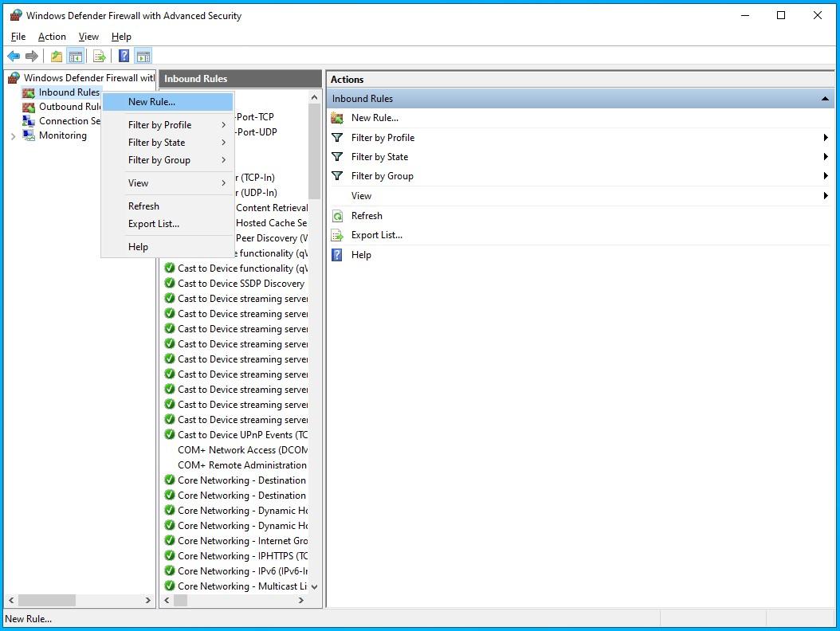840x631 pixels.
Task: Click Export List... in the Actions pane
Action: [x=377, y=235]
